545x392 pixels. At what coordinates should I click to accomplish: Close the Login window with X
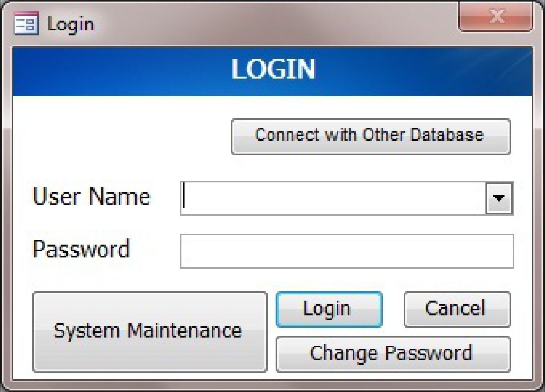(496, 17)
